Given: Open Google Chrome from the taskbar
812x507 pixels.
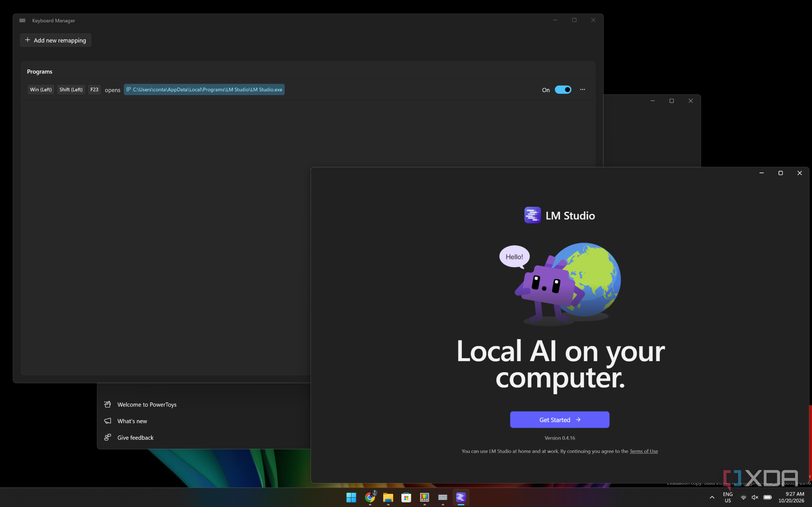Looking at the screenshot, I should pos(370,497).
